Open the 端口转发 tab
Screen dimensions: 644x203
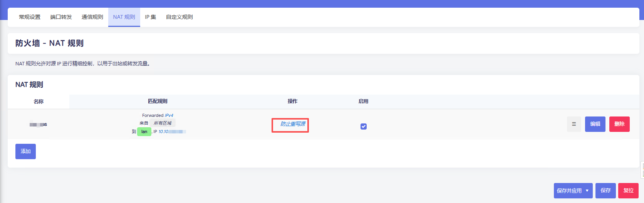coord(61,17)
